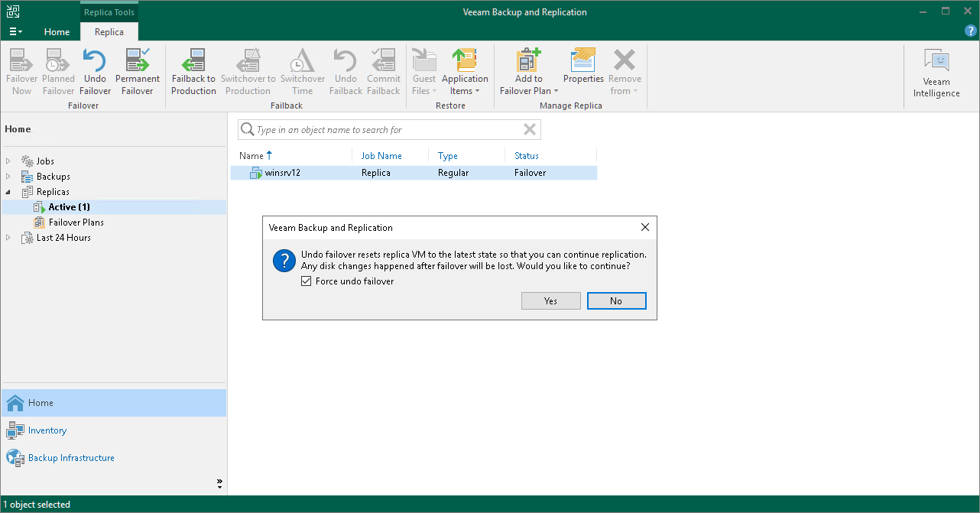The width and height of the screenshot is (980, 513).
Task: Sort the list by Status column
Action: coord(526,155)
